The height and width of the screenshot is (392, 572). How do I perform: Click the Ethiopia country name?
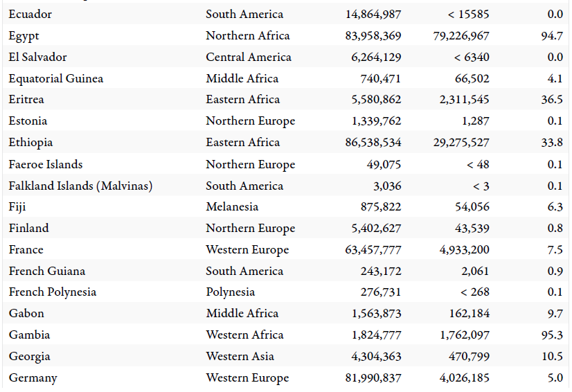(31, 142)
